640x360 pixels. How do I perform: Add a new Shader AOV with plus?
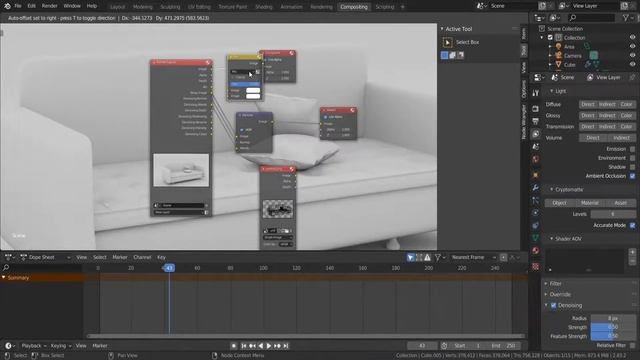(x=632, y=253)
